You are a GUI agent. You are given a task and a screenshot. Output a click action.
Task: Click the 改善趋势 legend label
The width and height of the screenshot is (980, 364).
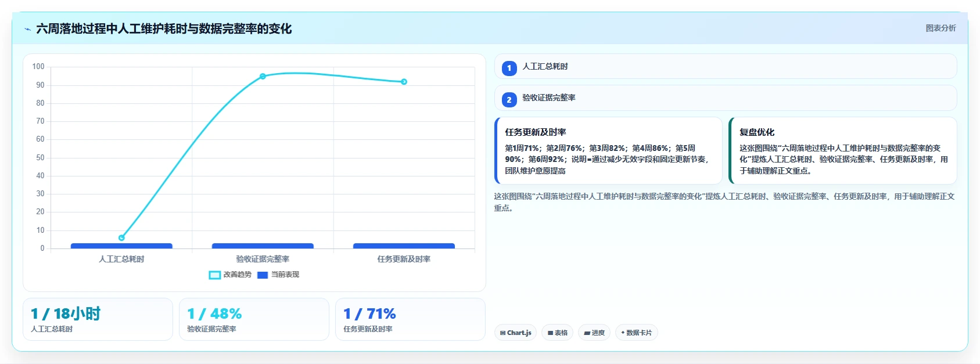238,275
